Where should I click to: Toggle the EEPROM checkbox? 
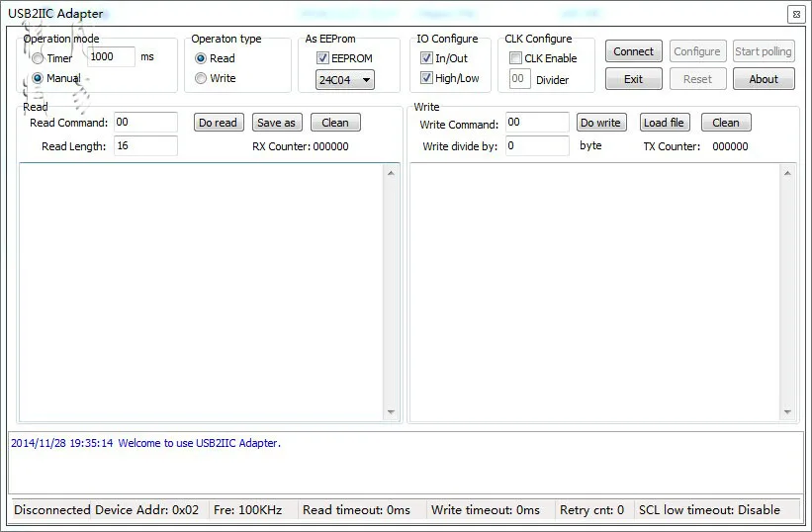tap(322, 58)
